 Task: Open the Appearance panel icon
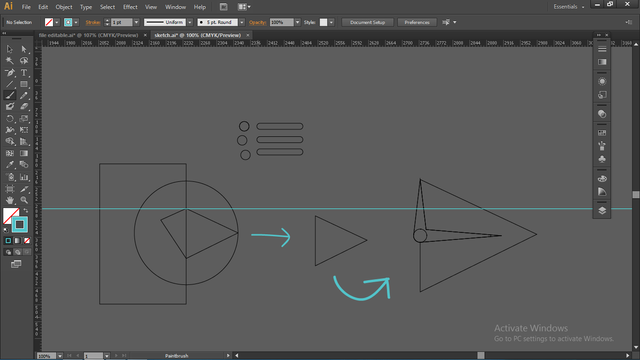[x=602, y=82]
